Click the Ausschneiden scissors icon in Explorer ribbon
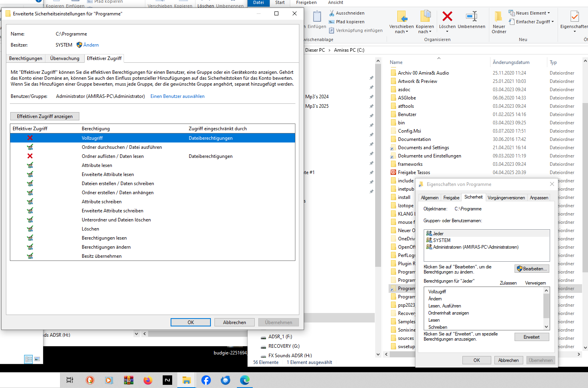This screenshot has width=588, height=388. 332,13
